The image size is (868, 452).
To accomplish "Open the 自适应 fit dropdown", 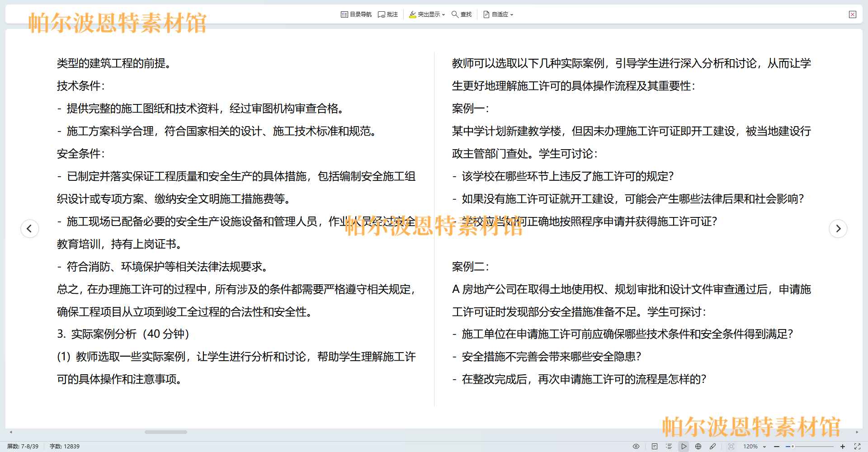I will coord(498,14).
